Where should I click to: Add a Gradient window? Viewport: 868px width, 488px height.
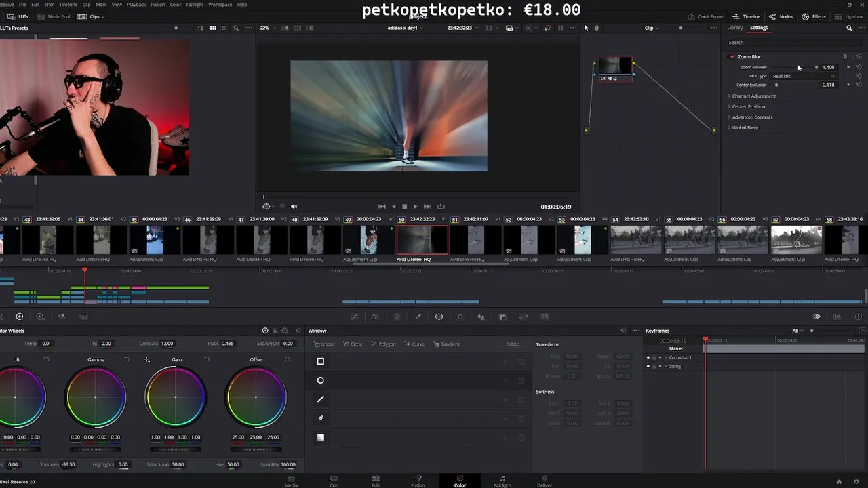pos(447,344)
